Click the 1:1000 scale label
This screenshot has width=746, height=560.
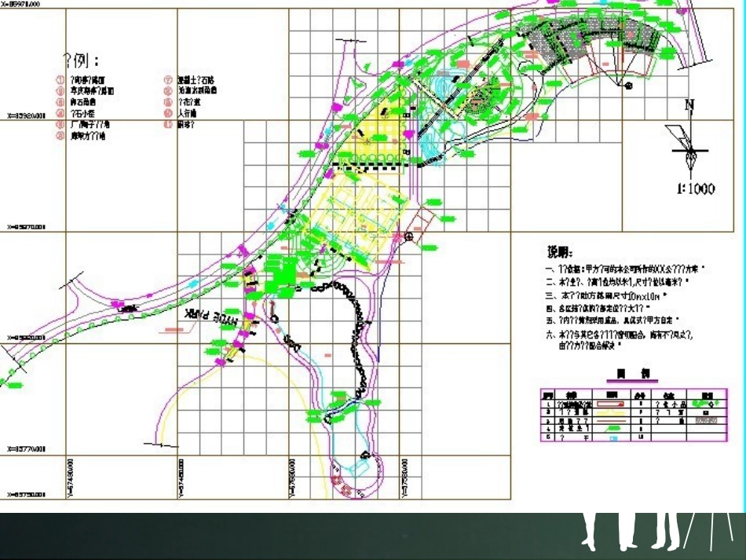point(696,188)
